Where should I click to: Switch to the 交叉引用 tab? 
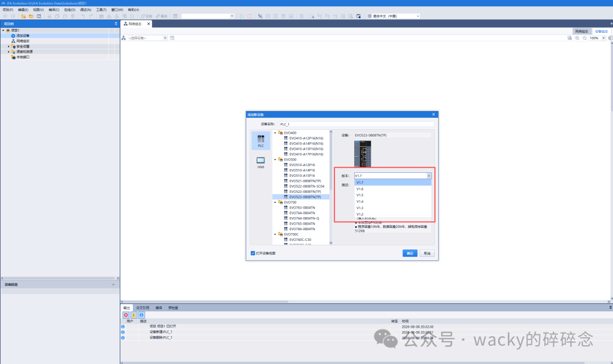tap(142, 308)
